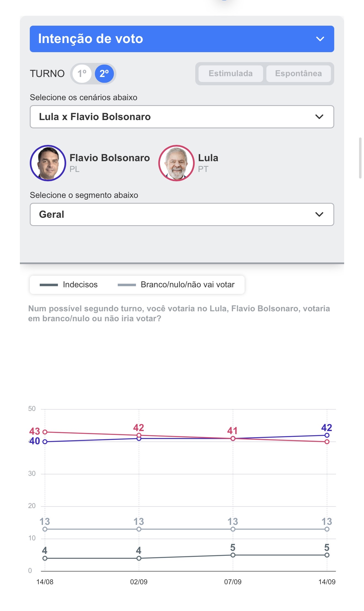The height and width of the screenshot is (611, 364).
Task: Switch to 1º turno
Action: pos(82,74)
